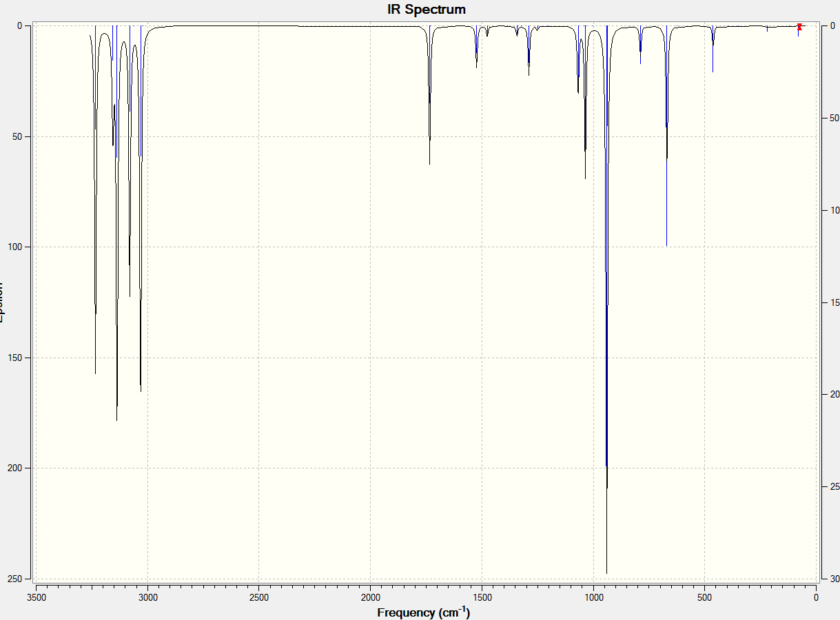The image size is (840, 620).
Task: Select the 1500 frequency tick label
Action: click(x=482, y=597)
